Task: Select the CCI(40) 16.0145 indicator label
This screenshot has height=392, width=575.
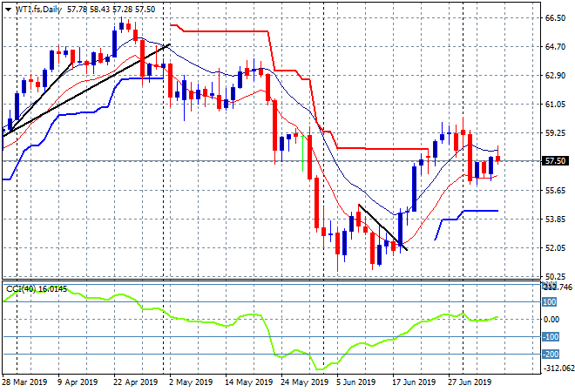Action: point(37,289)
